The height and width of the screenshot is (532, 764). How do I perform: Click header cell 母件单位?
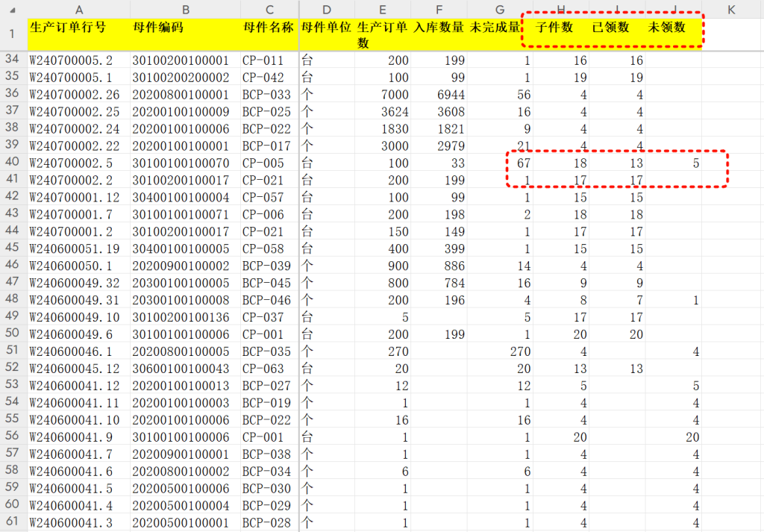tap(327, 34)
